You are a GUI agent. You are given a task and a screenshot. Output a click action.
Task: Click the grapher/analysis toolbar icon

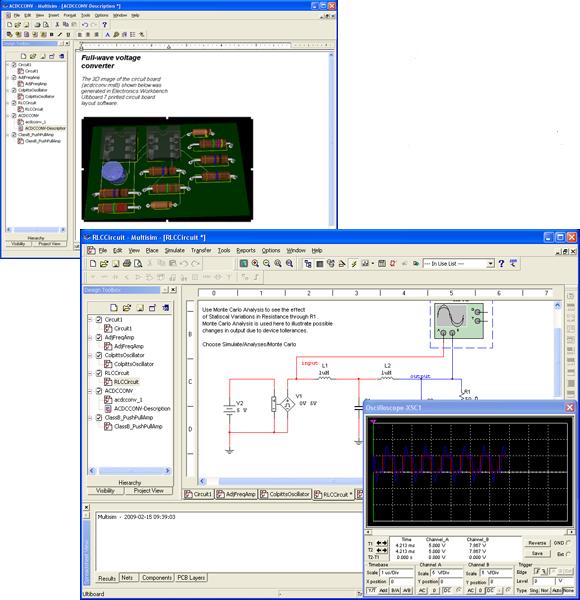[x=365, y=264]
